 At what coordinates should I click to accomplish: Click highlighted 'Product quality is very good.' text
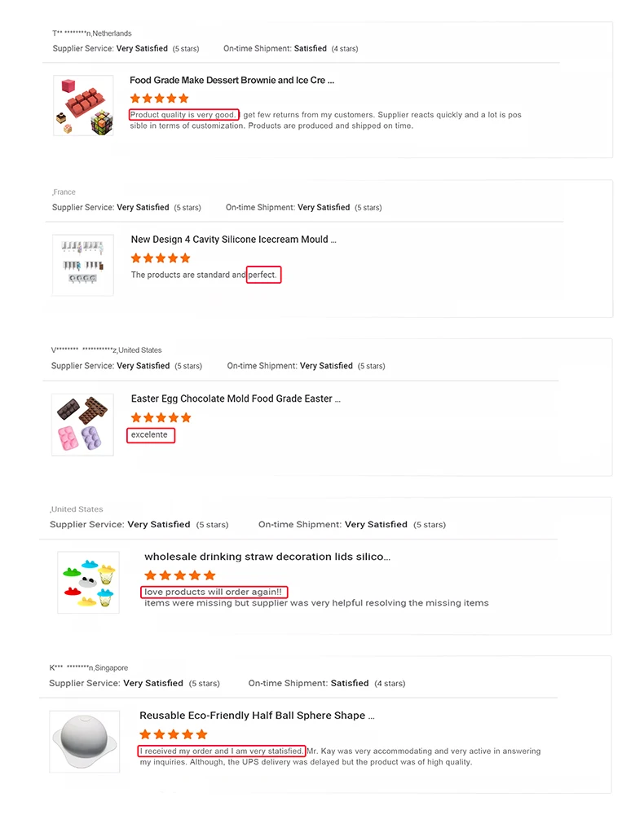click(183, 115)
